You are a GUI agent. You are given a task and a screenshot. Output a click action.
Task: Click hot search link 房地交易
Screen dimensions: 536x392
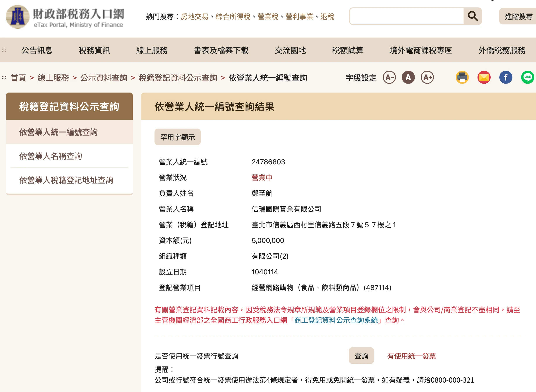pos(194,17)
